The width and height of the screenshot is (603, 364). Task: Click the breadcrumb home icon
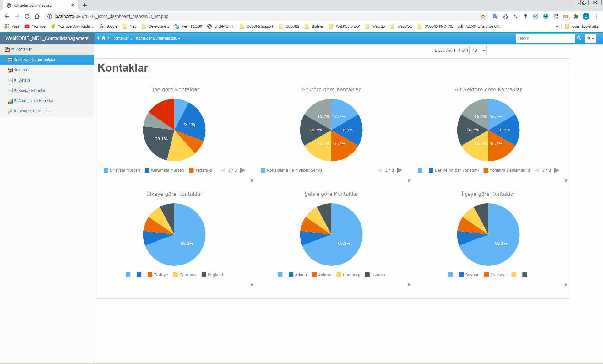tap(104, 38)
